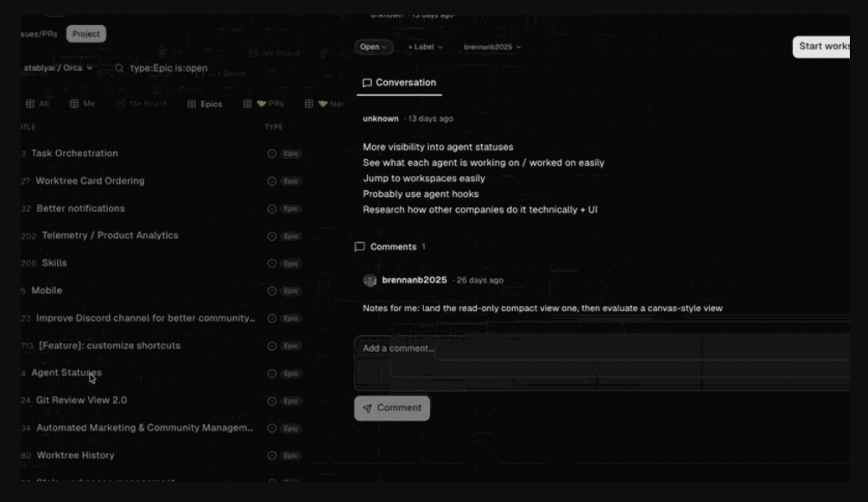This screenshot has width=868, height=502.
Task: Open the Open status dropdown
Action: click(374, 48)
